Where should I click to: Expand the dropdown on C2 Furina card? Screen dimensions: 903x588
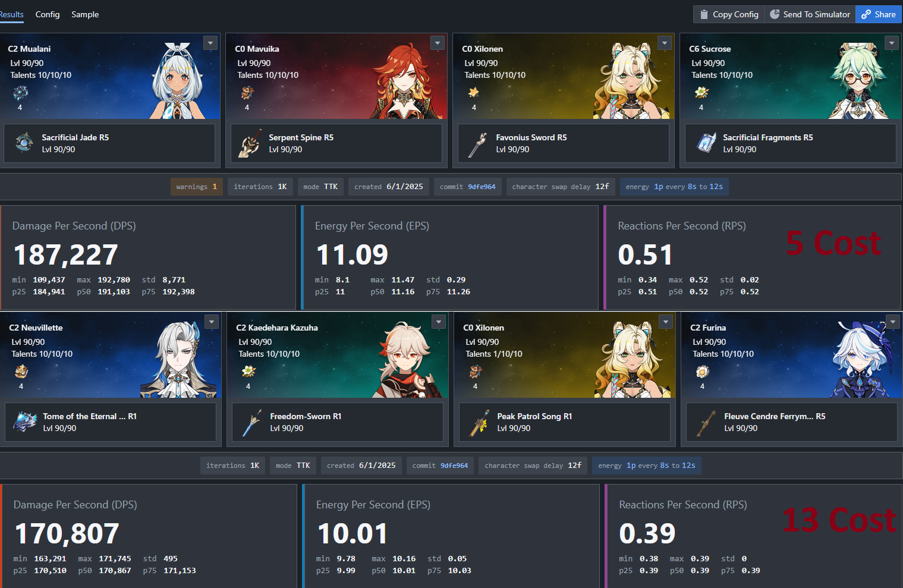coord(893,322)
